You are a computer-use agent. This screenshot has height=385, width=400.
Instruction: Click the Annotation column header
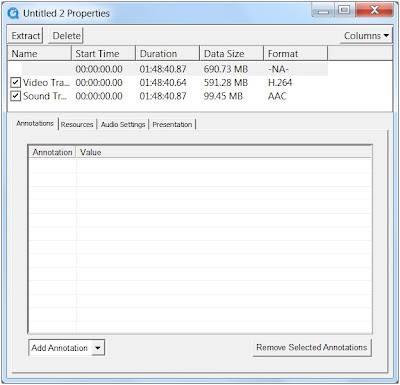point(52,152)
